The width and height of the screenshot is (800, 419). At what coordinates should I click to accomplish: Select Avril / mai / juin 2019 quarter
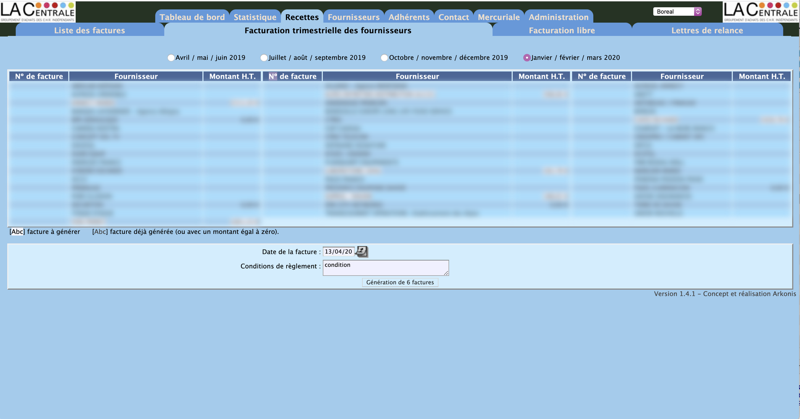pos(172,58)
